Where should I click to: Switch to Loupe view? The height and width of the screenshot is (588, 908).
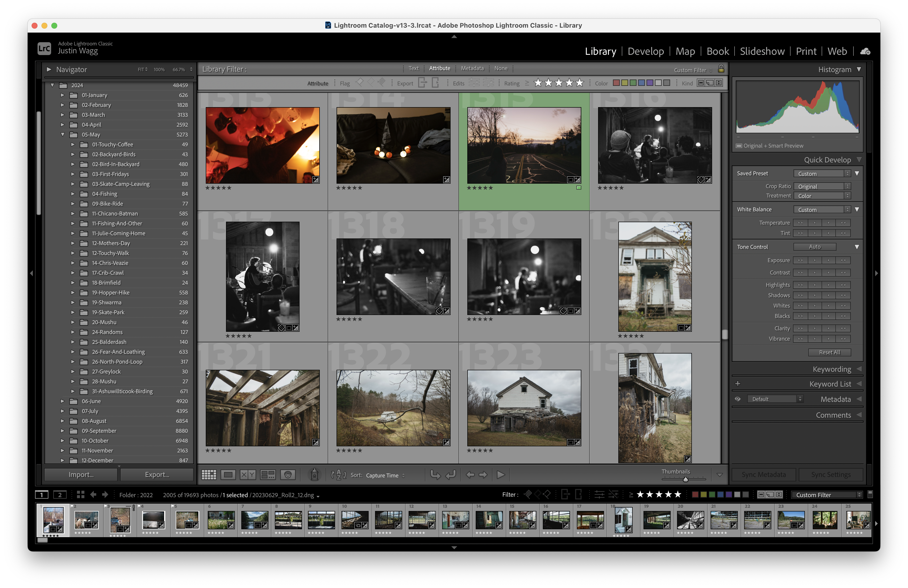228,475
